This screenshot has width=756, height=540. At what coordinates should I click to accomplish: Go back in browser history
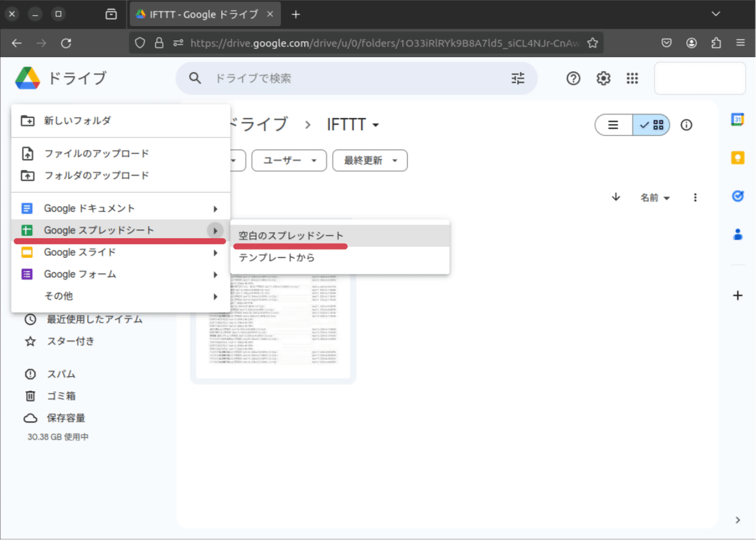tap(17, 43)
